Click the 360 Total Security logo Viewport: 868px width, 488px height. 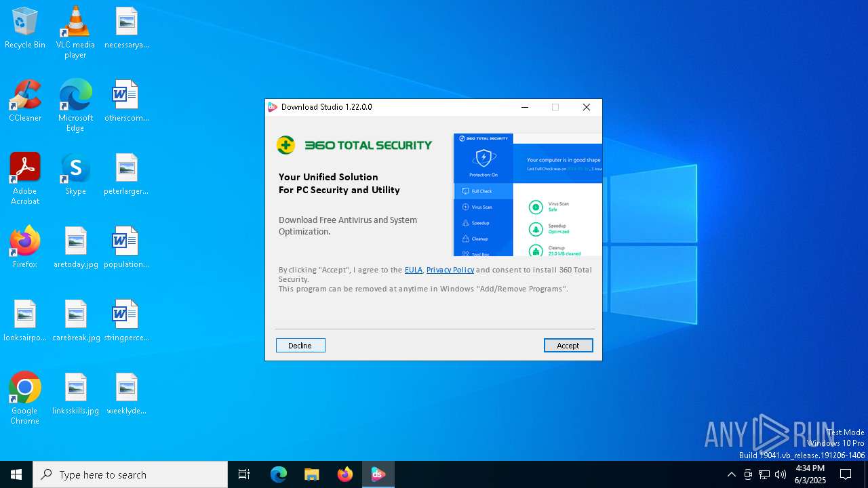click(x=354, y=145)
